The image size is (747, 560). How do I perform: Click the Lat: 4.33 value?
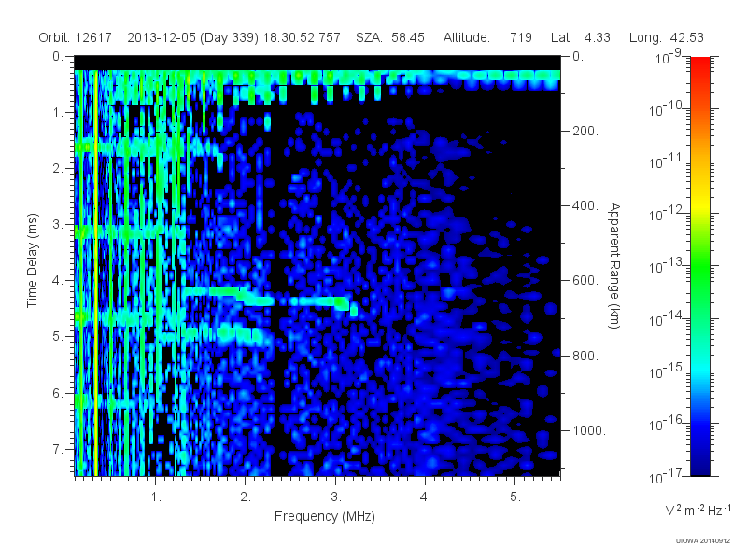tap(581, 37)
